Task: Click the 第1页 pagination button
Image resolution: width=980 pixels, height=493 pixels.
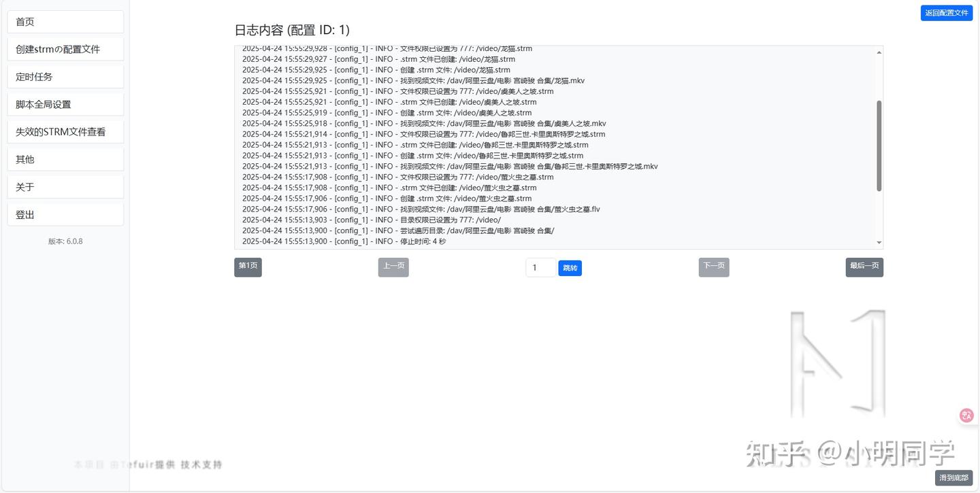Action: tap(247, 267)
